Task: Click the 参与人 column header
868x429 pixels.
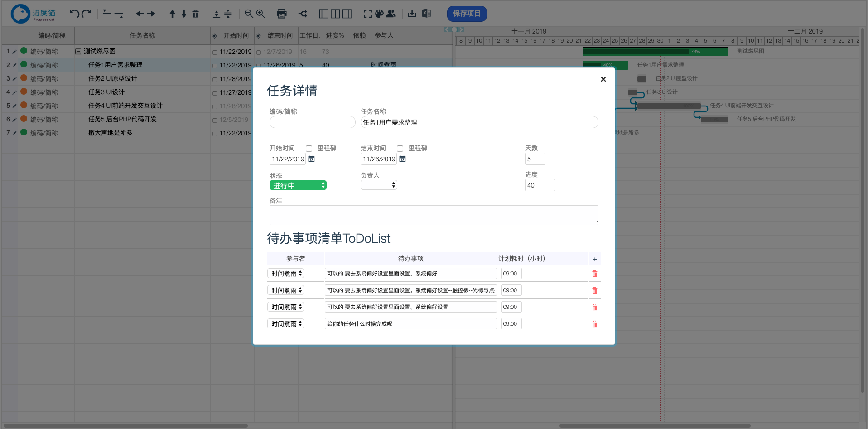Action: 384,35
